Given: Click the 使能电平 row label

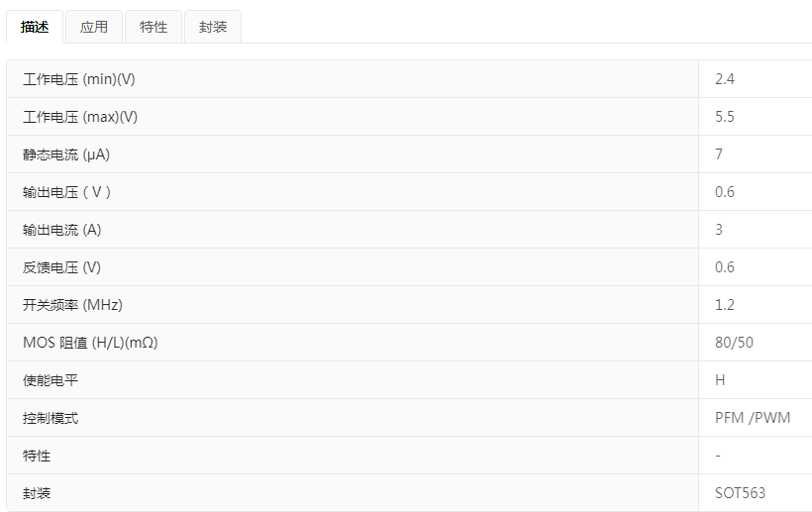Looking at the screenshot, I should tap(51, 380).
